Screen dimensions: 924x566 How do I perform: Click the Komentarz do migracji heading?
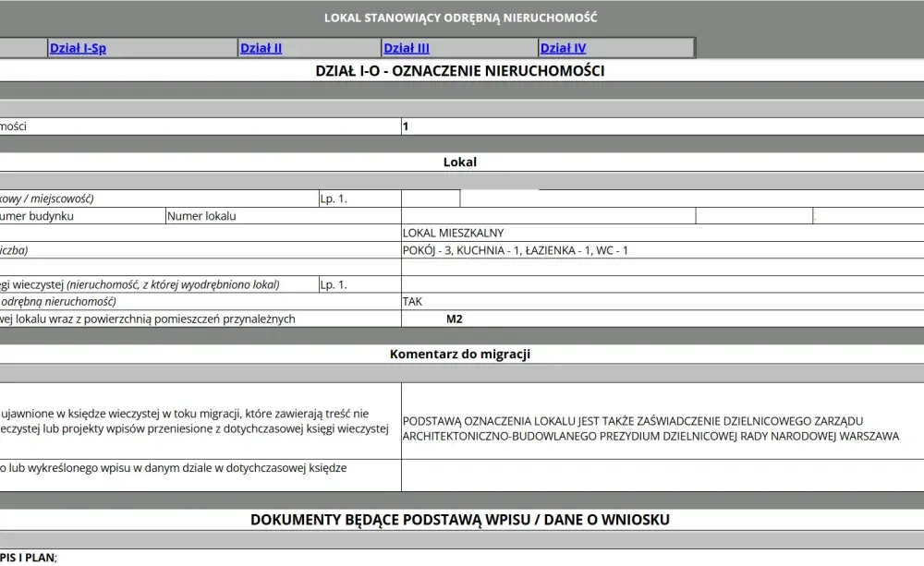[460, 354]
